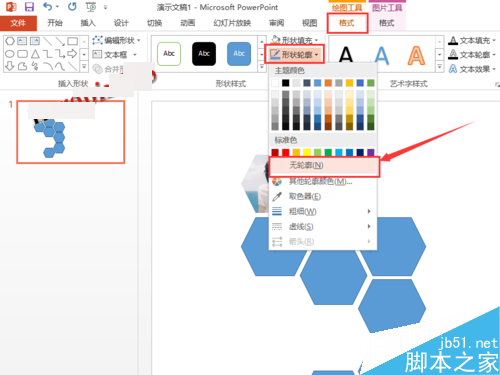This screenshot has width=500, height=375.
Task: Pick the green theme color swatch
Action: 371,83
